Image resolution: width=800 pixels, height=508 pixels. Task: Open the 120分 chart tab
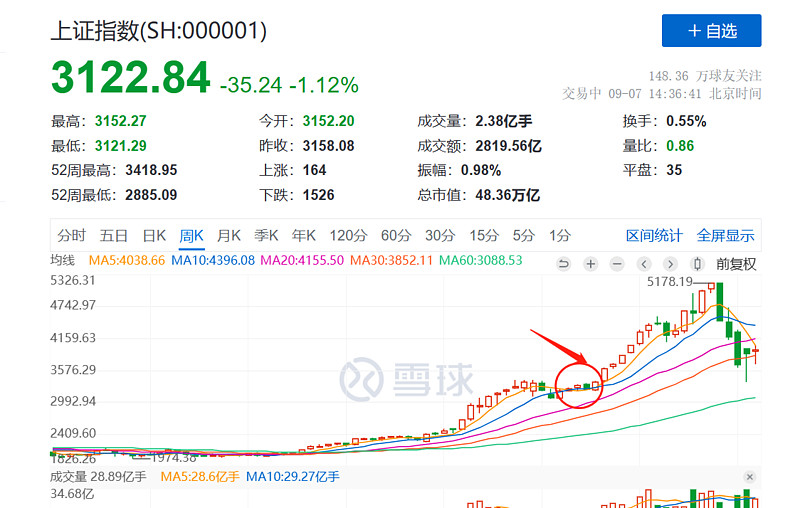(348, 236)
